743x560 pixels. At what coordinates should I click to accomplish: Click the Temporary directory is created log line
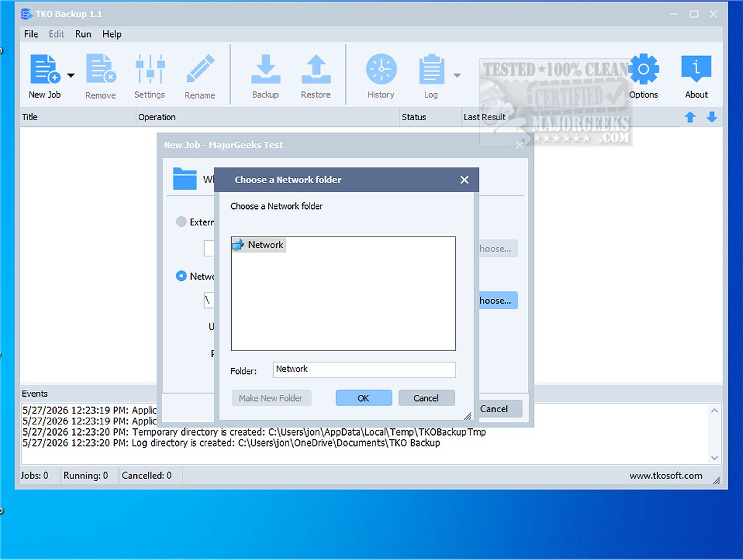[254, 432]
